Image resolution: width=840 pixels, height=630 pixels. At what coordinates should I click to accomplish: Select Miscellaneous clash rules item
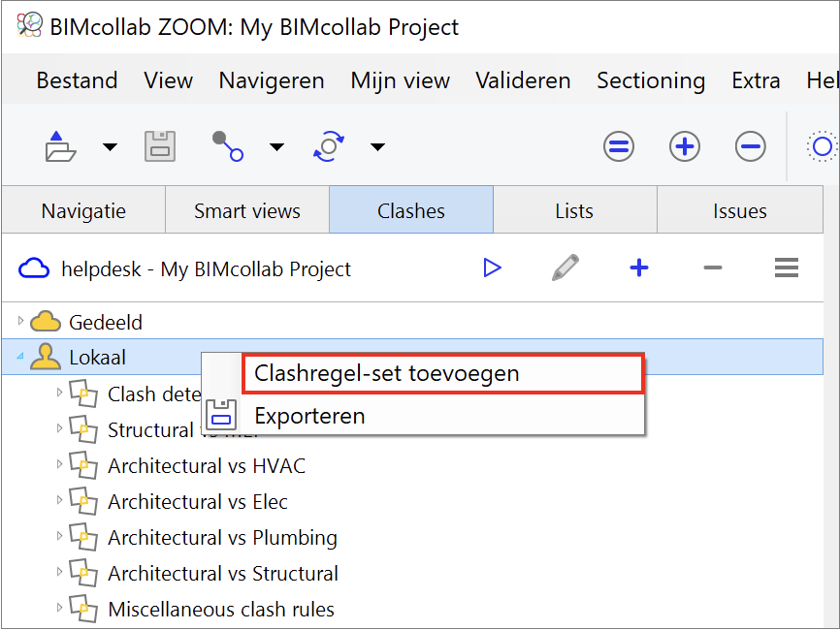(220, 609)
